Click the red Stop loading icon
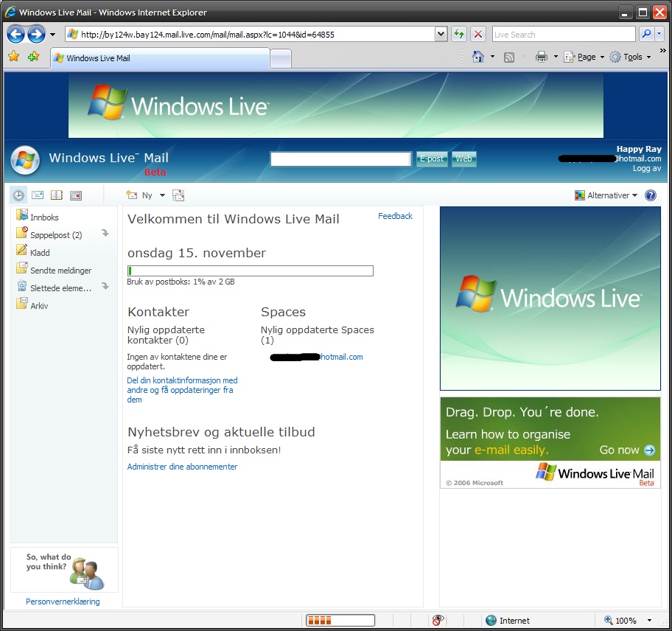Screen dimensions: 672x631 pos(478,35)
